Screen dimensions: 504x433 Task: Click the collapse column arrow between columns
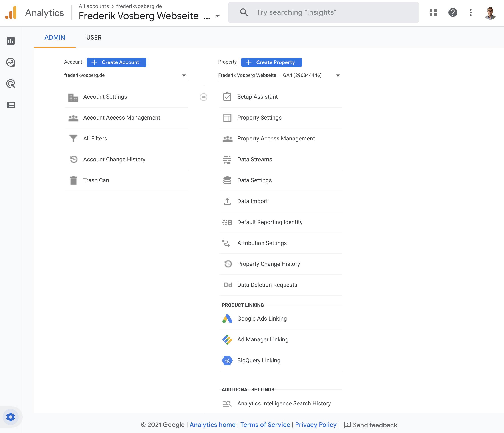[x=204, y=97]
